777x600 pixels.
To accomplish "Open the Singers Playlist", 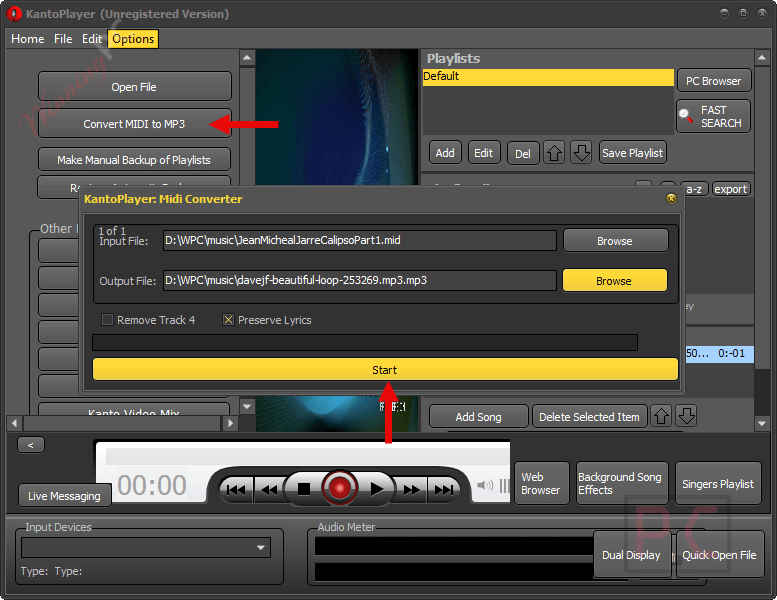I will 718,484.
